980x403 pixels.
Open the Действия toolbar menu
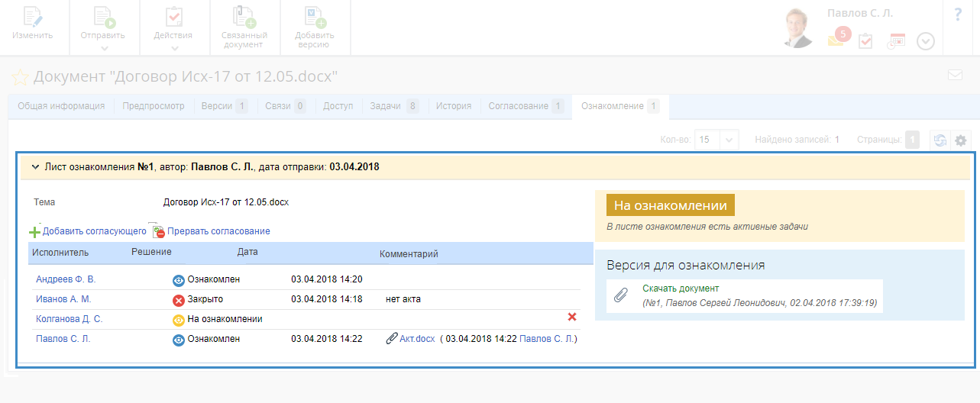[173, 27]
